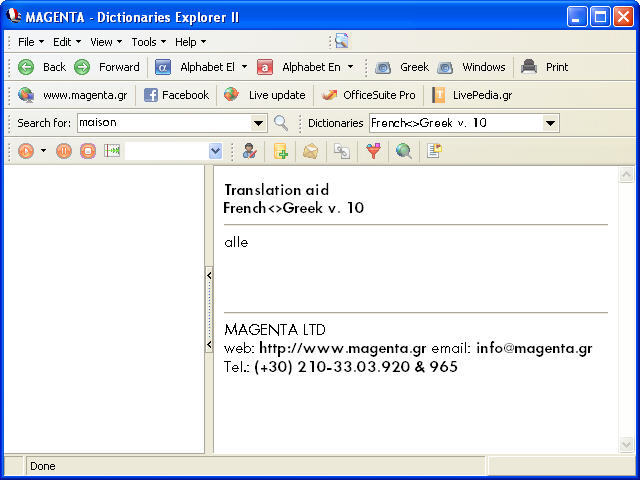Collapse left panel using lower splitter arrow

coord(209,344)
